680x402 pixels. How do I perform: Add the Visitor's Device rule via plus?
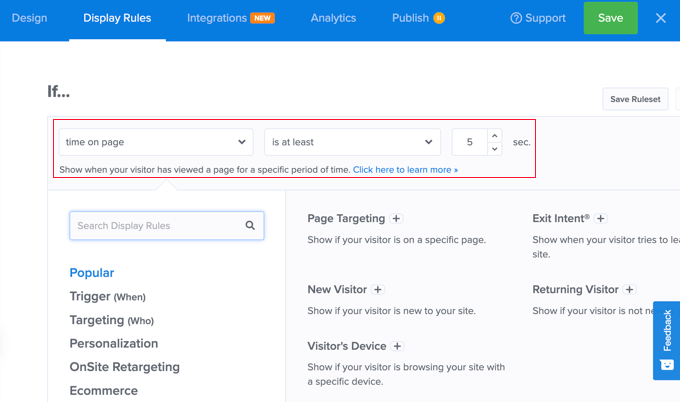tap(397, 346)
